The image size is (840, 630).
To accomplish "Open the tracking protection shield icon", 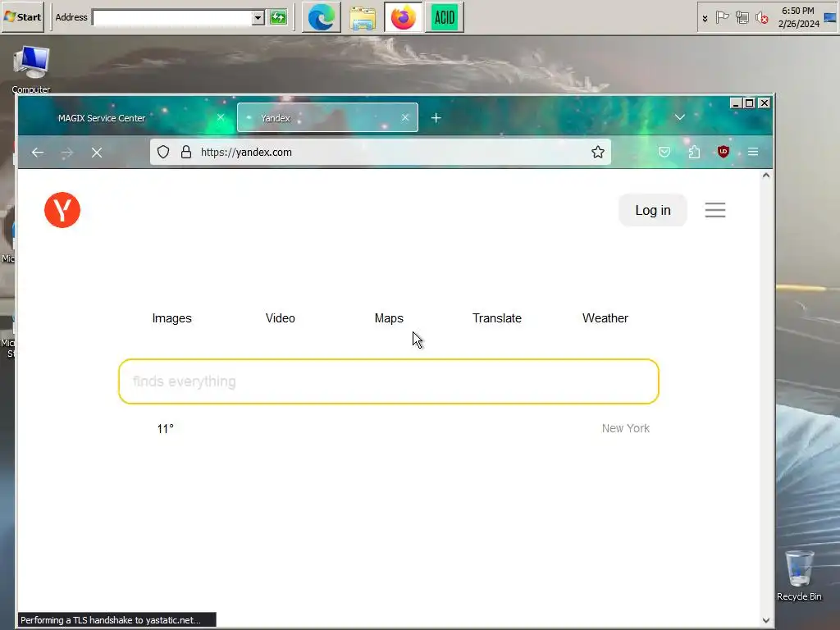I will [163, 152].
